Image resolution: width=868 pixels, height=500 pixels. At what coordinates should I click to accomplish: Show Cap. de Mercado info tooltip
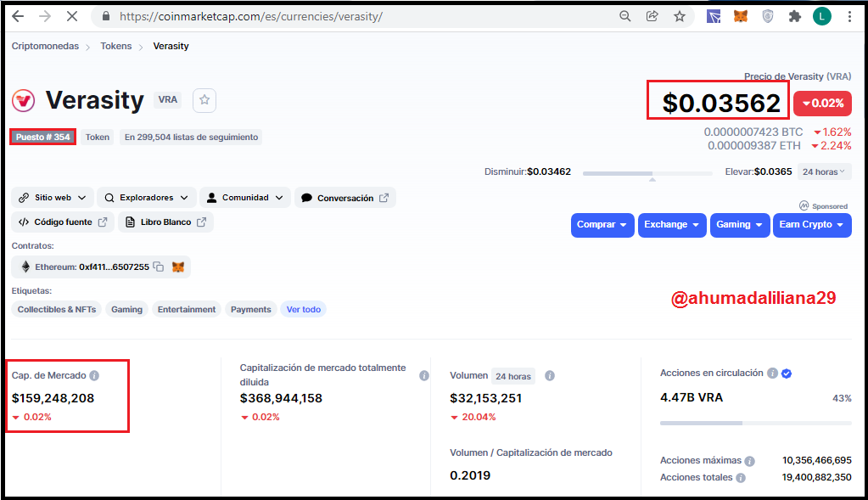click(94, 375)
